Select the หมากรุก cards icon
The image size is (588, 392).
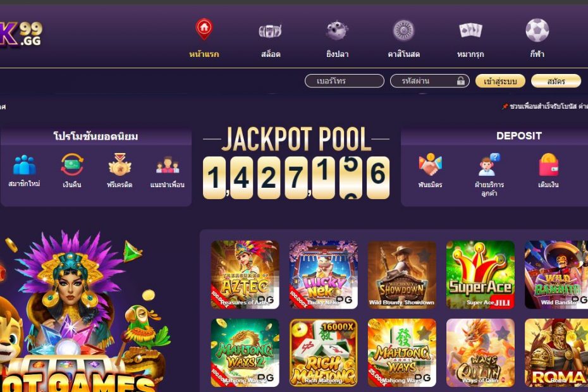click(470, 30)
